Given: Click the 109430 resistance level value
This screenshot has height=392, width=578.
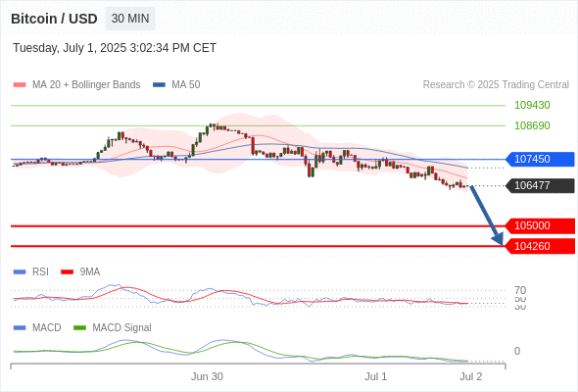Looking at the screenshot, I should (x=532, y=105).
